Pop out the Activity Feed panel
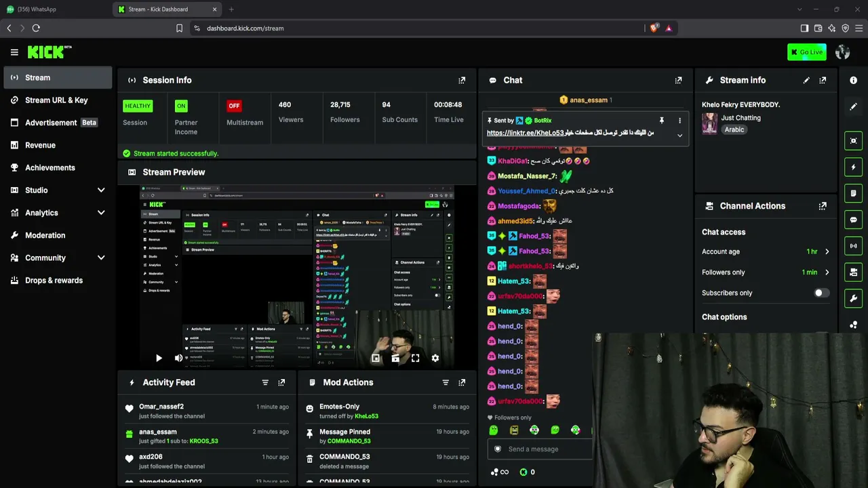This screenshot has height=488, width=868. (281, 382)
